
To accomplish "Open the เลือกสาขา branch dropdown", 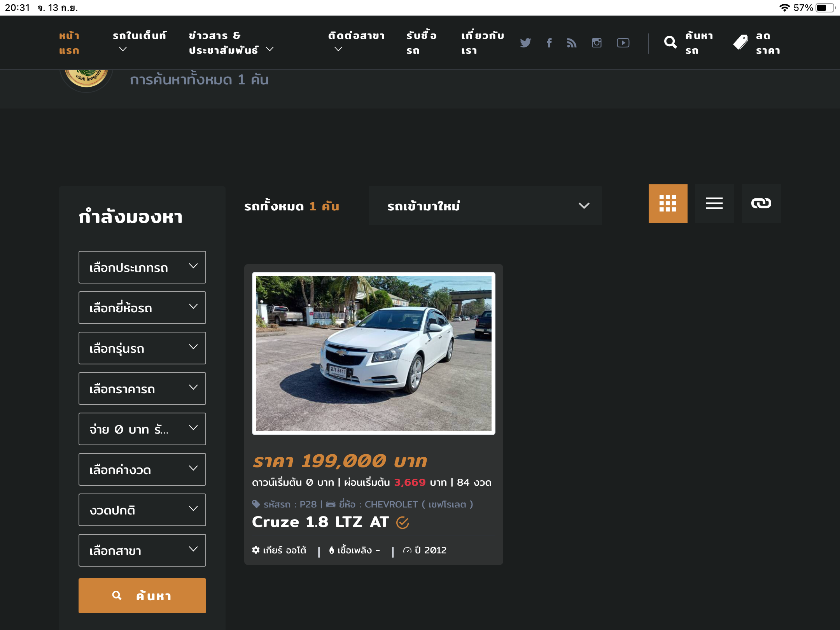I will [142, 550].
